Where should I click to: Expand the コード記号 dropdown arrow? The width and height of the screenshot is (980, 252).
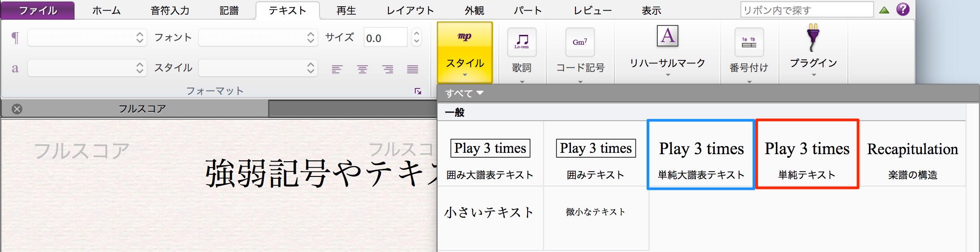(x=580, y=82)
